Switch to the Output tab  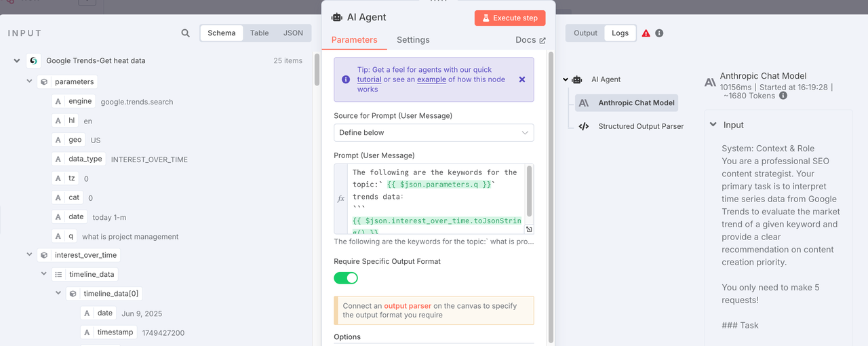click(x=585, y=33)
